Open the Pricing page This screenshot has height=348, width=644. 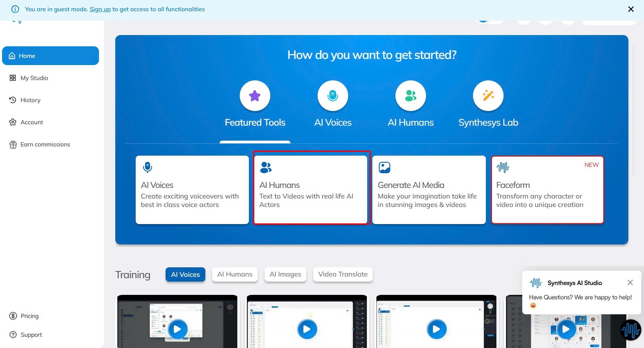click(24, 316)
